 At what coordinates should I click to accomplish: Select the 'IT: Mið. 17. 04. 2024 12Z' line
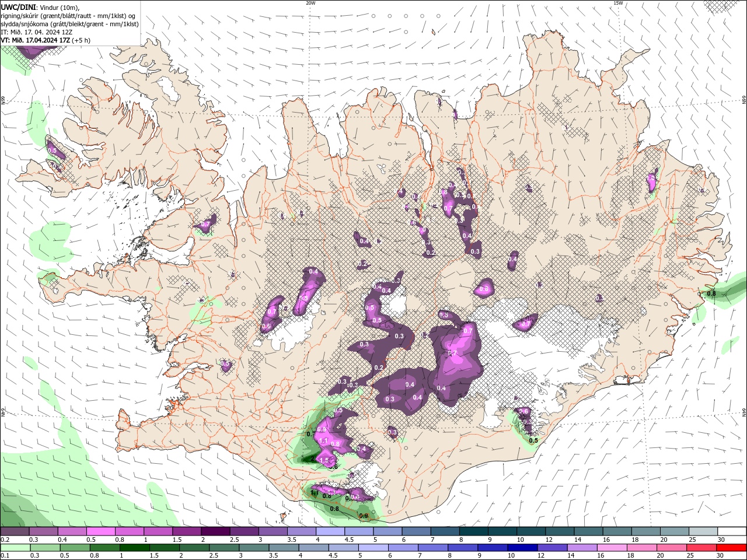pos(37,32)
